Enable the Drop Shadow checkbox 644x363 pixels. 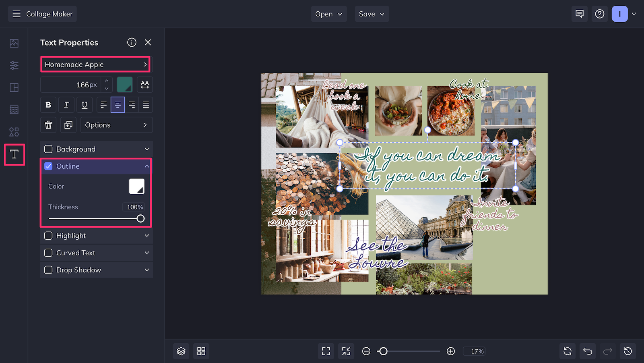point(48,270)
